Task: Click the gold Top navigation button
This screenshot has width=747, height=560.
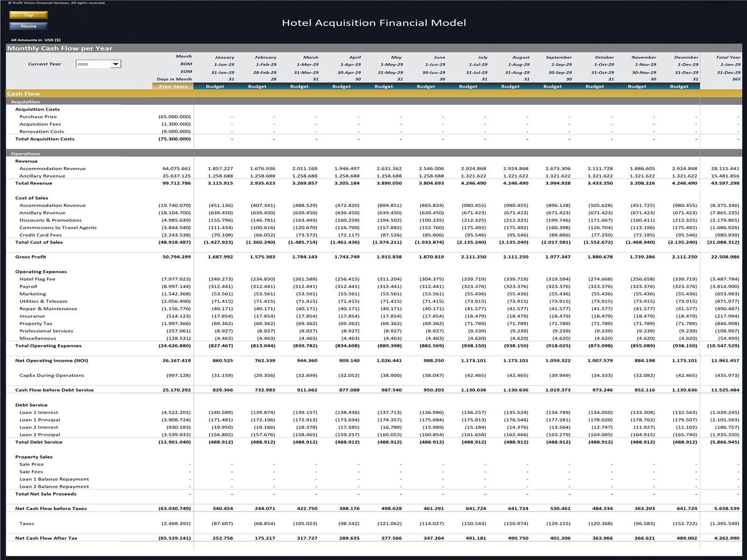Action: [28, 15]
